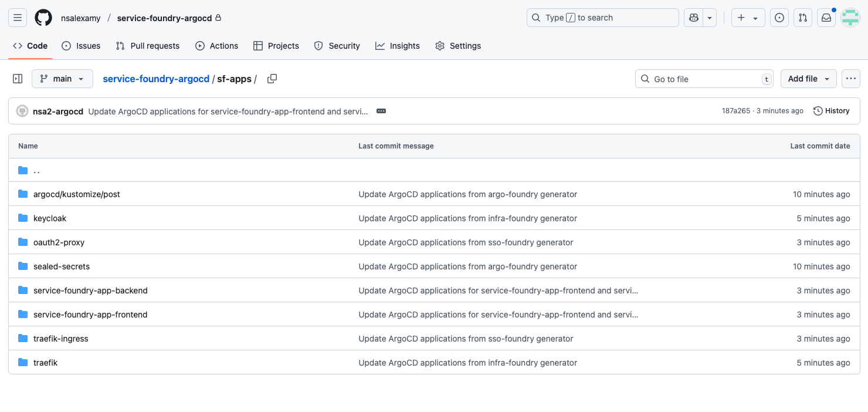868x412 pixels.
Task: Open nsa2-argocd commit author link
Action: tap(58, 111)
